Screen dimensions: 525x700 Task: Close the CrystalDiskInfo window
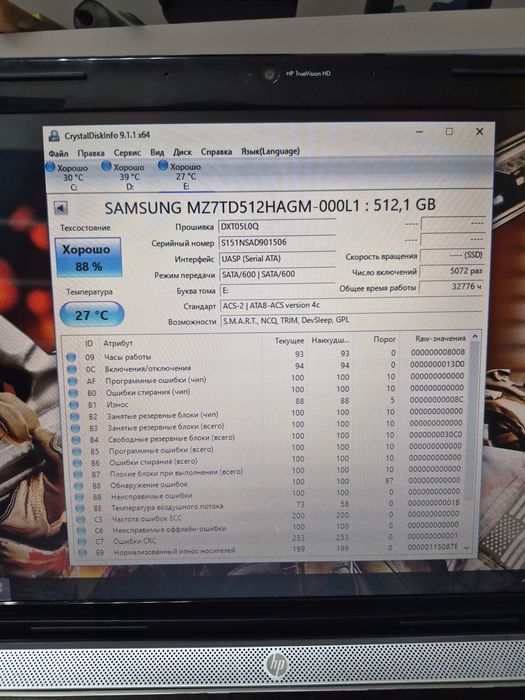pyautogui.click(x=479, y=131)
